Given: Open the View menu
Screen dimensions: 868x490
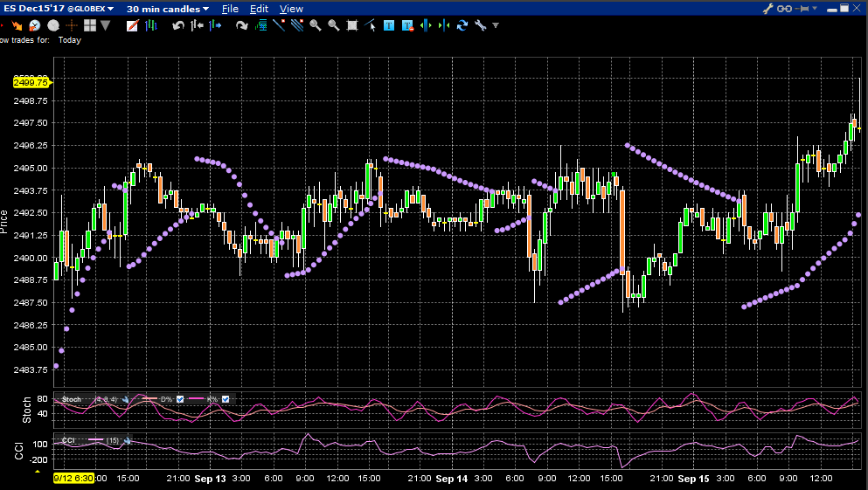Looking at the screenshot, I should click(x=291, y=9).
